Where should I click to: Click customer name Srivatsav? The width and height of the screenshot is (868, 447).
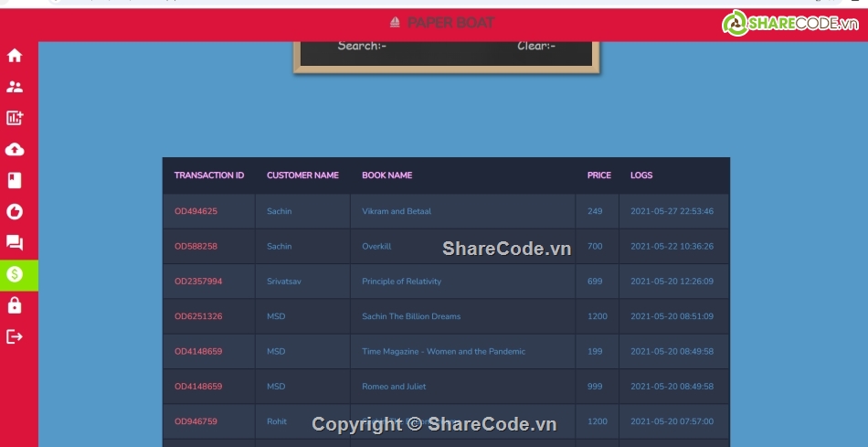point(284,281)
